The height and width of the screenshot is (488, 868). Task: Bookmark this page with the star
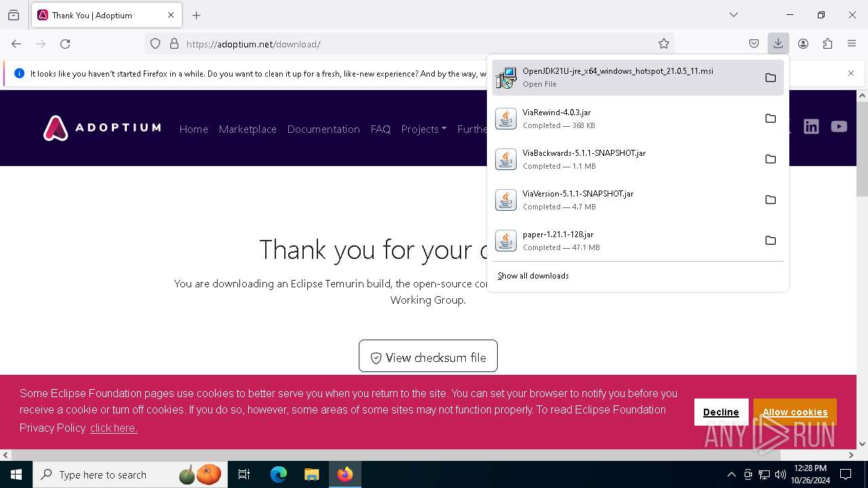coord(664,44)
